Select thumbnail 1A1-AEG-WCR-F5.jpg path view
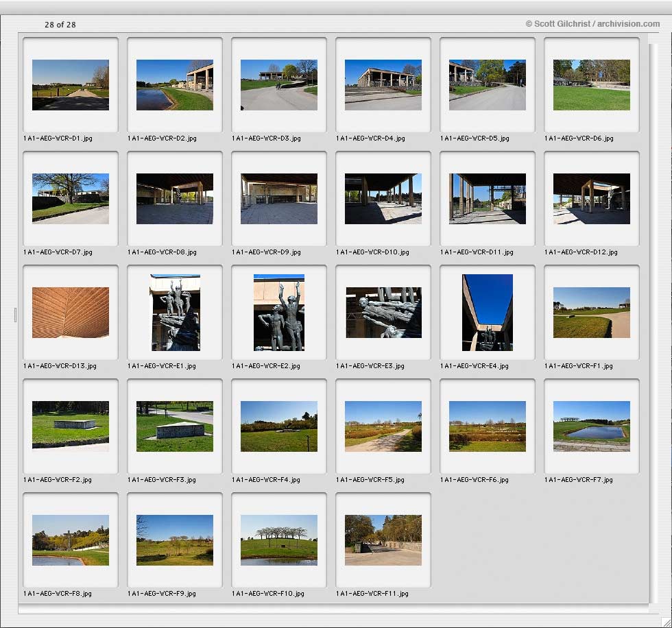Image resolution: width=672 pixels, height=628 pixels. pyautogui.click(x=383, y=426)
